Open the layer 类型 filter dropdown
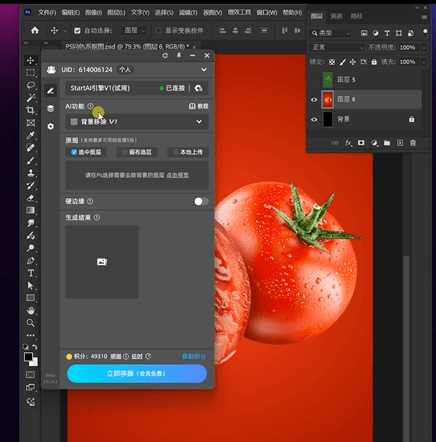The image size is (436, 442). point(331,33)
